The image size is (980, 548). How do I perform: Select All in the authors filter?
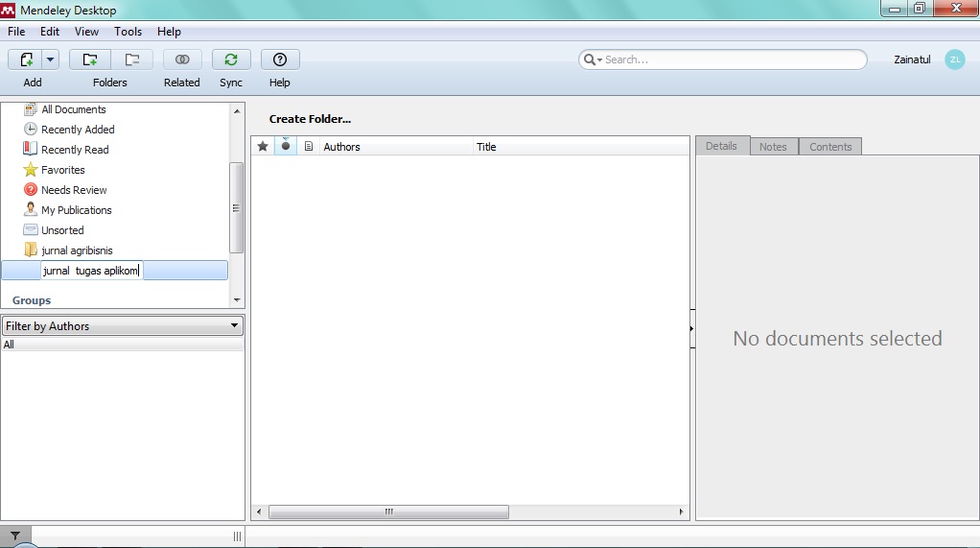click(x=123, y=345)
